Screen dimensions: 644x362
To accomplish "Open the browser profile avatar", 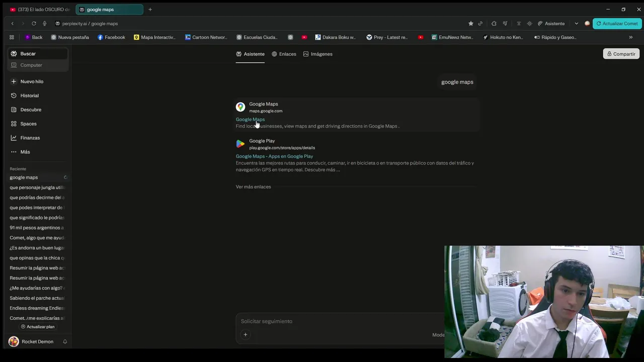I will (x=587, y=24).
